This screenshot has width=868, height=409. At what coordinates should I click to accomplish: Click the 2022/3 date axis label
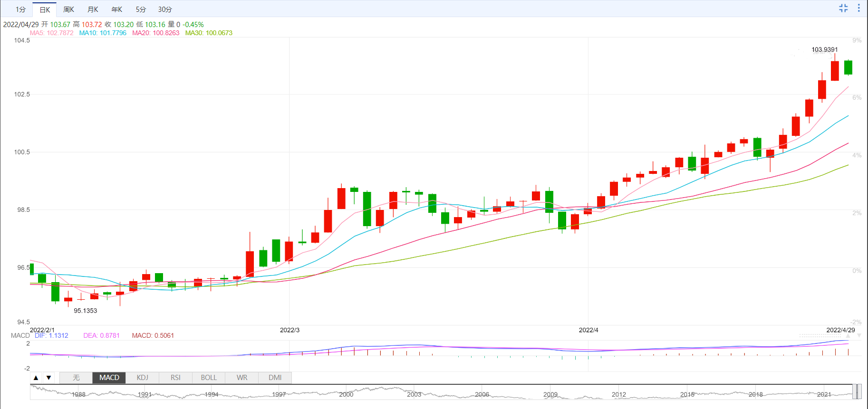pos(290,330)
